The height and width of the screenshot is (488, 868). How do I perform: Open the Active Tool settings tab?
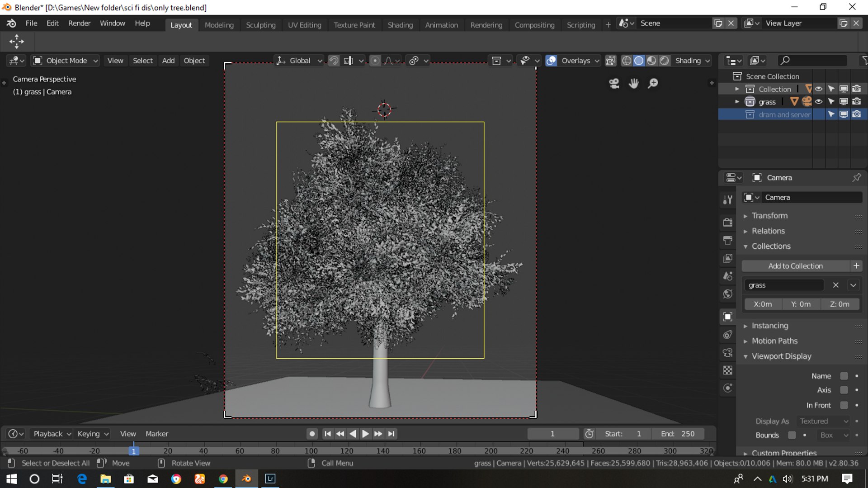[727, 199]
